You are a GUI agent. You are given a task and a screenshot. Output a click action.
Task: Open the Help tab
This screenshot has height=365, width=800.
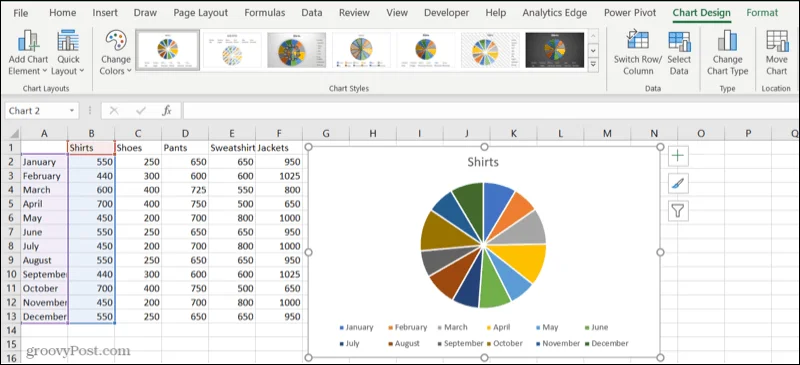[x=495, y=13]
